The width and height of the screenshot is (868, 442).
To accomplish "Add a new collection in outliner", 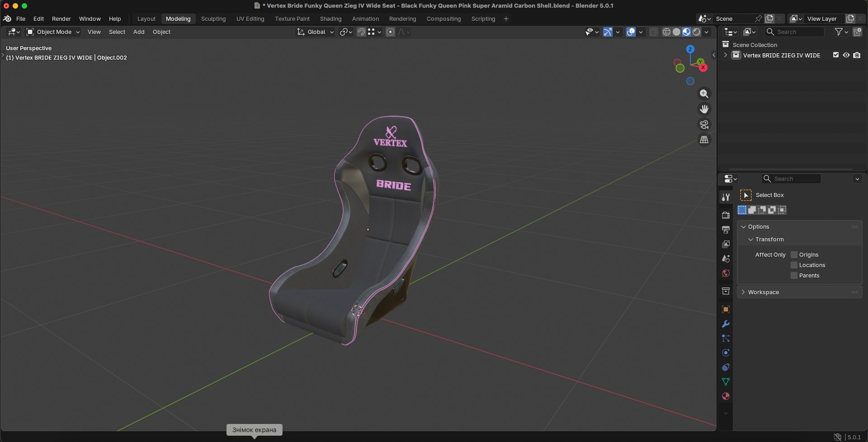I will point(857,32).
